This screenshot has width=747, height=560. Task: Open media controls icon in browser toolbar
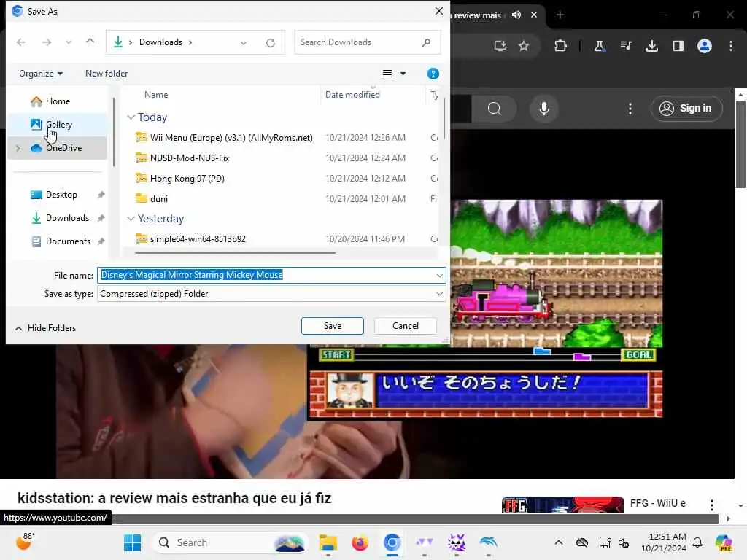point(626,46)
